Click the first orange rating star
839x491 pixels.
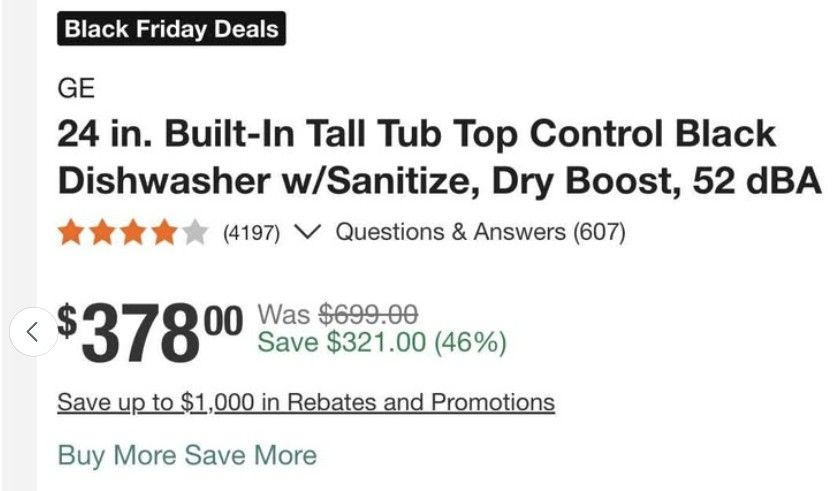point(70,234)
